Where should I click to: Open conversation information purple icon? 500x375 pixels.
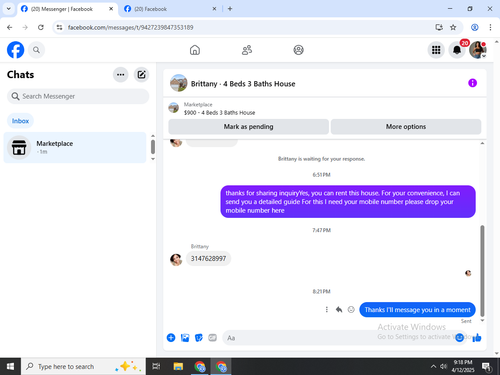click(x=472, y=83)
